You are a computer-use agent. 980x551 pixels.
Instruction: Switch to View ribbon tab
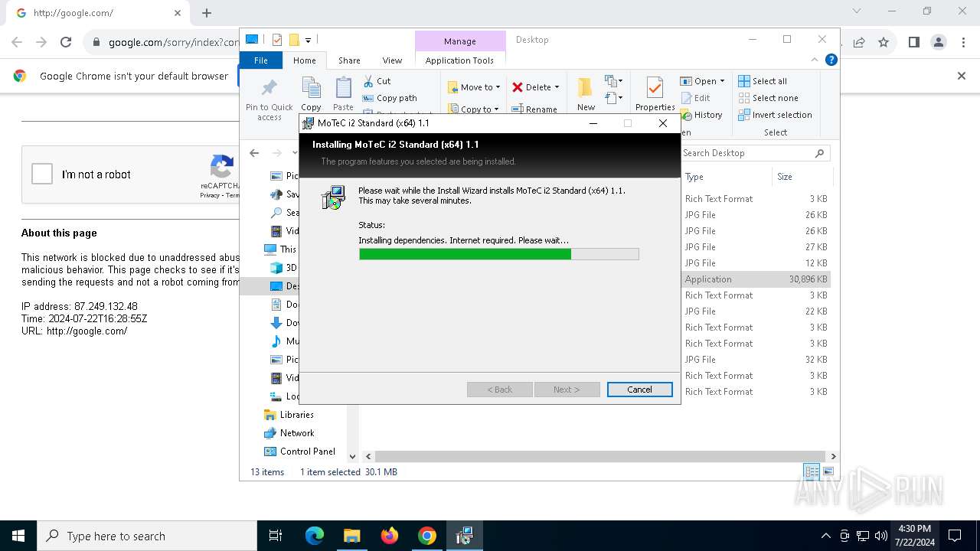pos(392,60)
